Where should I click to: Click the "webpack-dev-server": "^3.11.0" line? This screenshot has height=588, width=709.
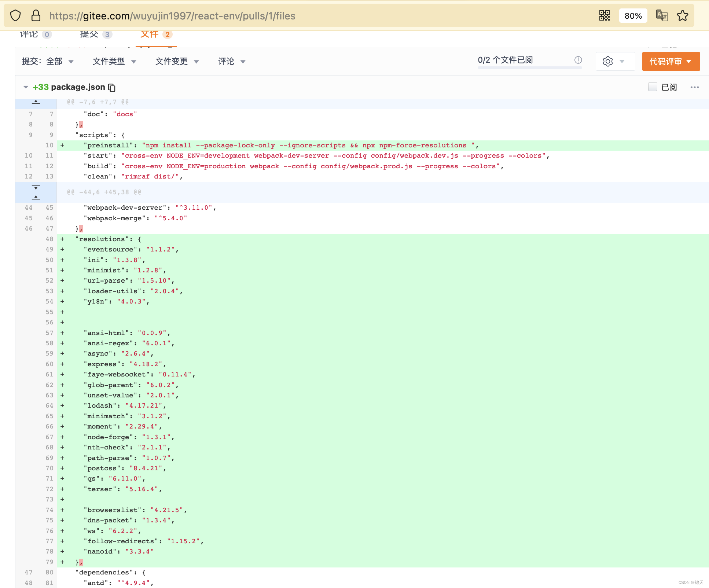tap(150, 208)
